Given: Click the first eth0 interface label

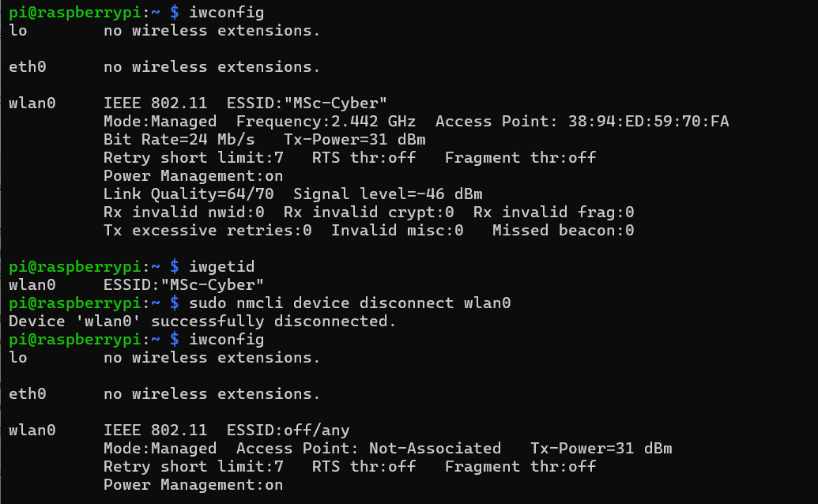Looking at the screenshot, I should [x=28, y=66].
